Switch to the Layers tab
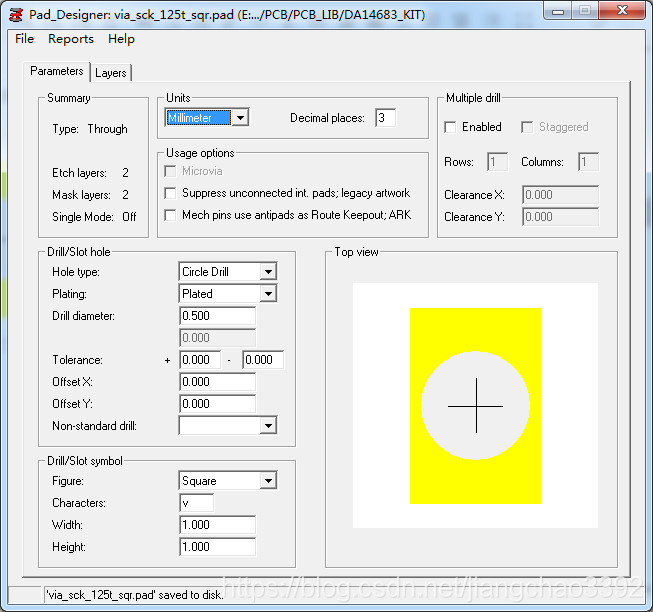The height and width of the screenshot is (612, 653). [111, 73]
